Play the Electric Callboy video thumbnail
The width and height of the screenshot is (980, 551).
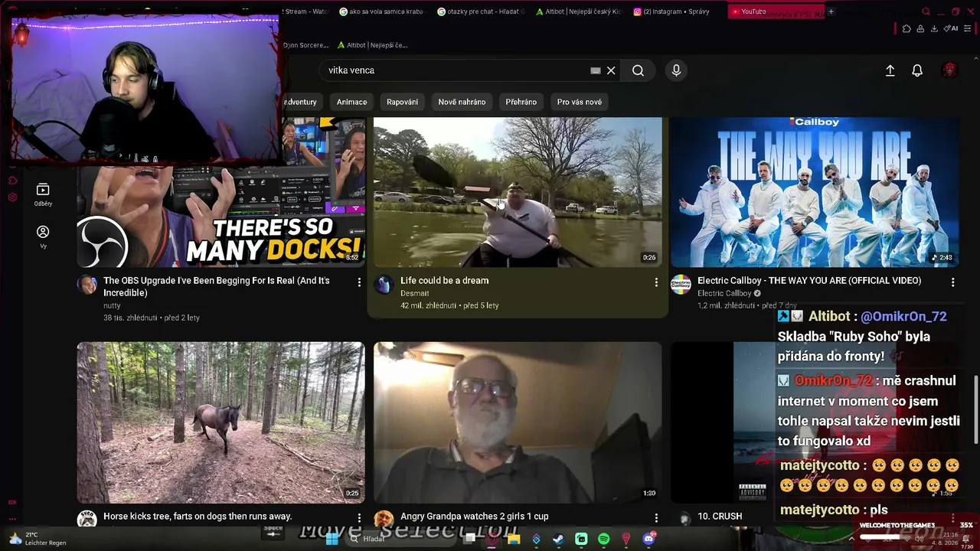[815, 192]
